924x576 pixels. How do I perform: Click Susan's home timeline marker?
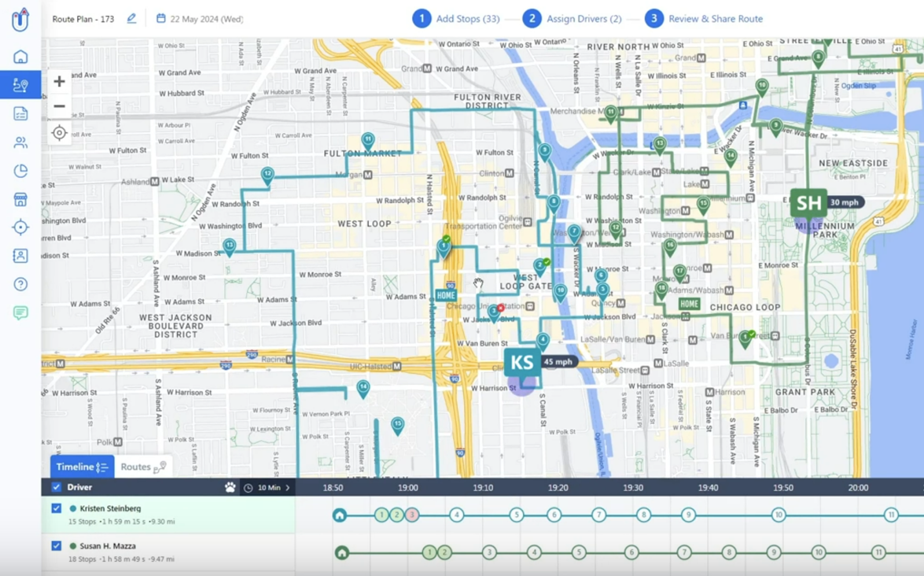click(x=342, y=552)
